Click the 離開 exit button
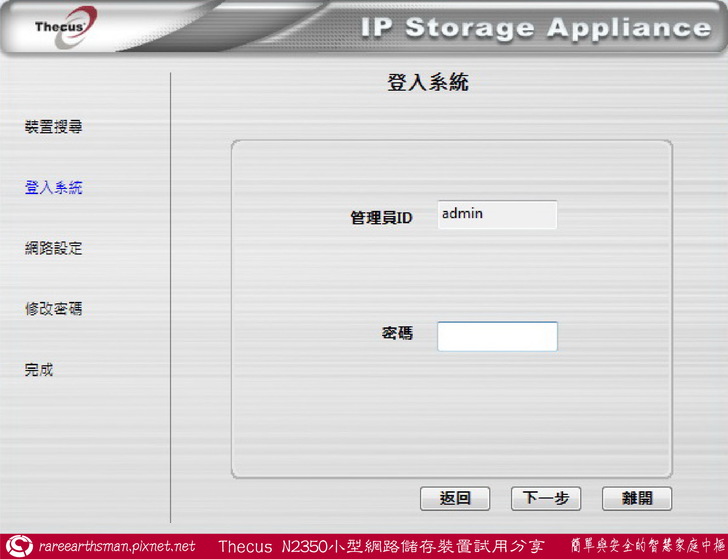 pyautogui.click(x=637, y=498)
